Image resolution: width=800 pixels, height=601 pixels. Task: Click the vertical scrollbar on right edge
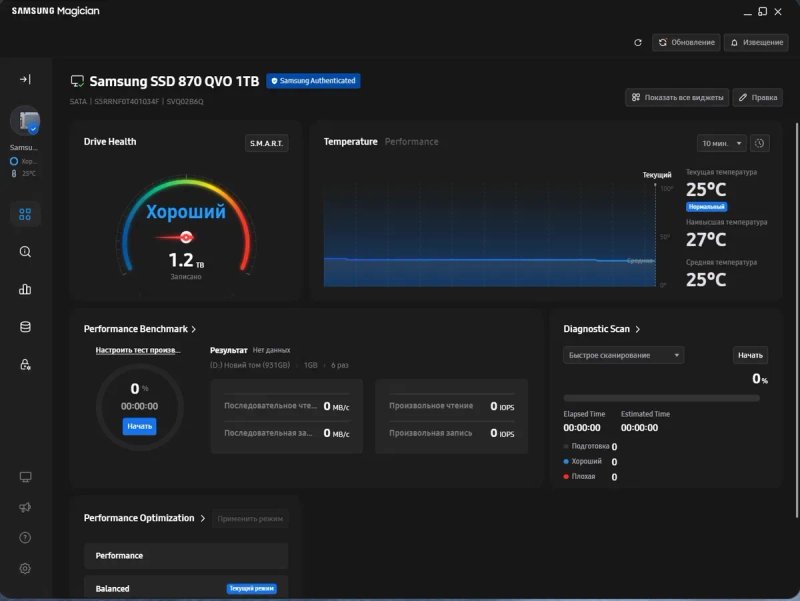(796, 319)
